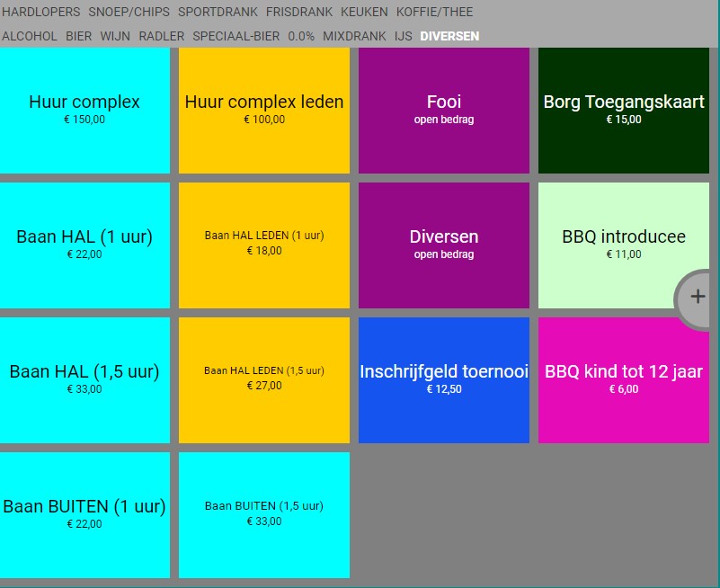Select Huur complex leden tile

[264, 110]
